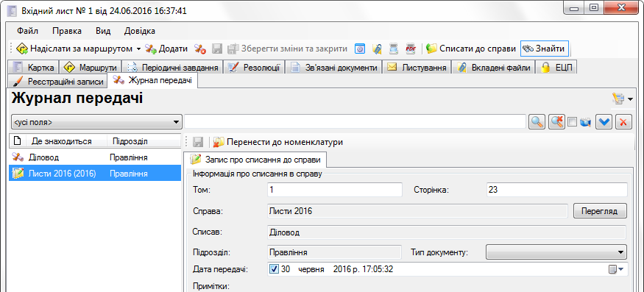Switch to the Маршрути tab

click(91, 68)
